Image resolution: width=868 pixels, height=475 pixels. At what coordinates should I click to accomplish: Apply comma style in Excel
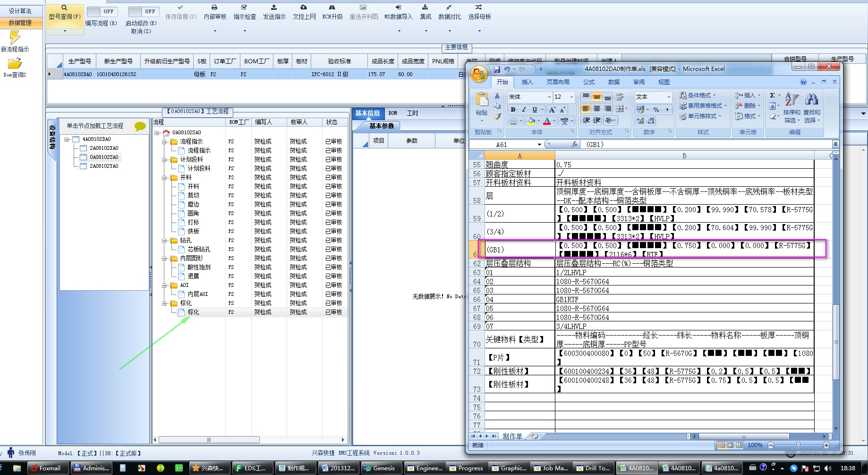[667, 110]
